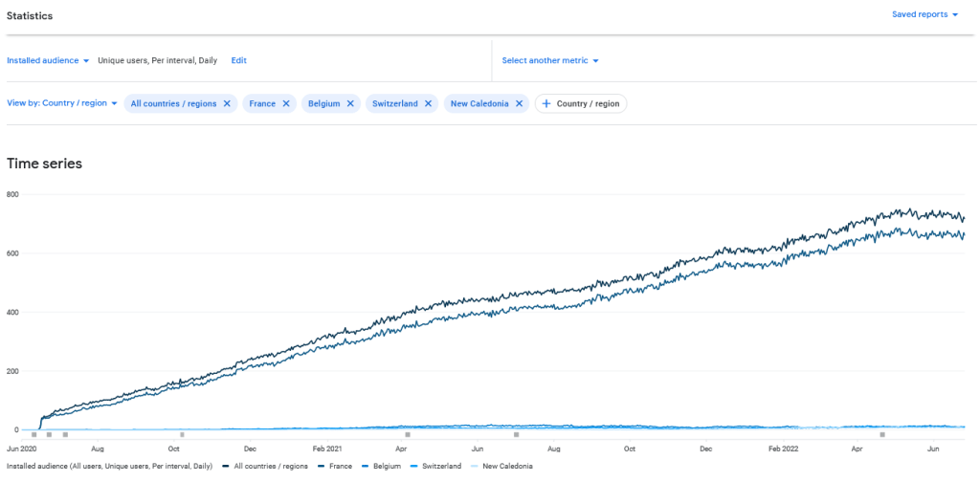Remove the All countries / regions chip
980x482 pixels.
[227, 103]
